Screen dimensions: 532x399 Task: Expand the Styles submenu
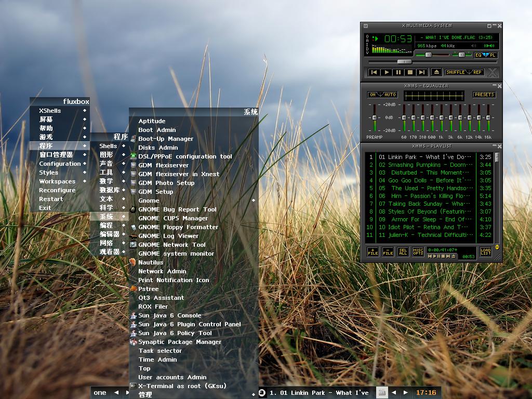(x=60, y=172)
